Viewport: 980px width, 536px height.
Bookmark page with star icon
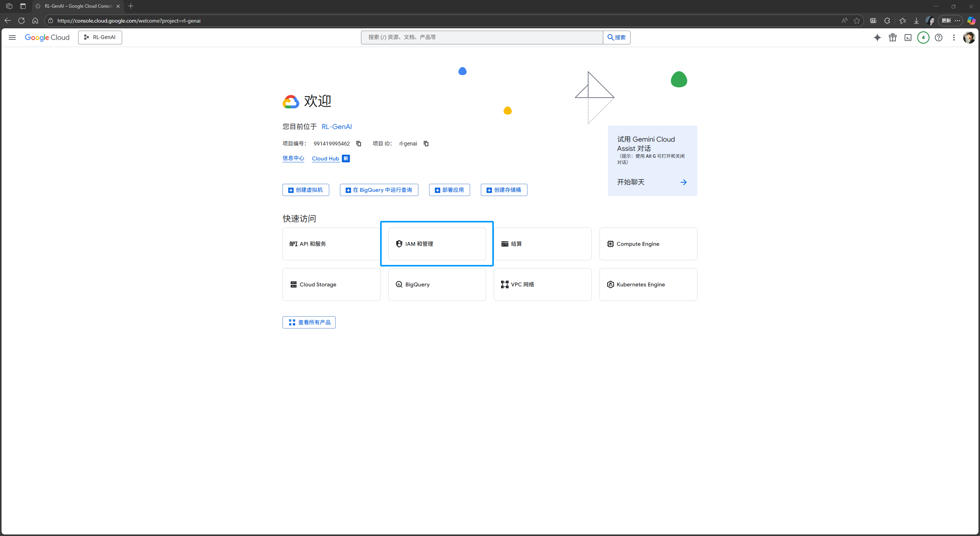point(857,21)
